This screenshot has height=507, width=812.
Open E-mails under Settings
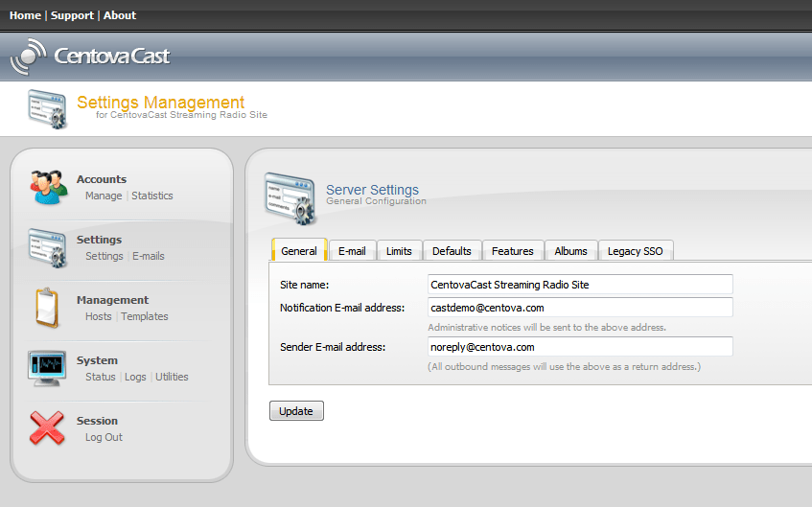point(148,256)
